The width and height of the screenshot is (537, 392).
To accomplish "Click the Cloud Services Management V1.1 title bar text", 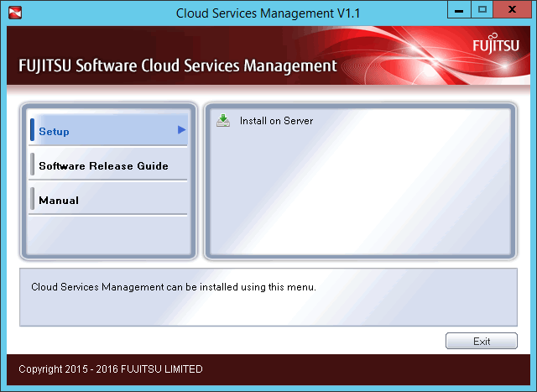I will pos(268,13).
